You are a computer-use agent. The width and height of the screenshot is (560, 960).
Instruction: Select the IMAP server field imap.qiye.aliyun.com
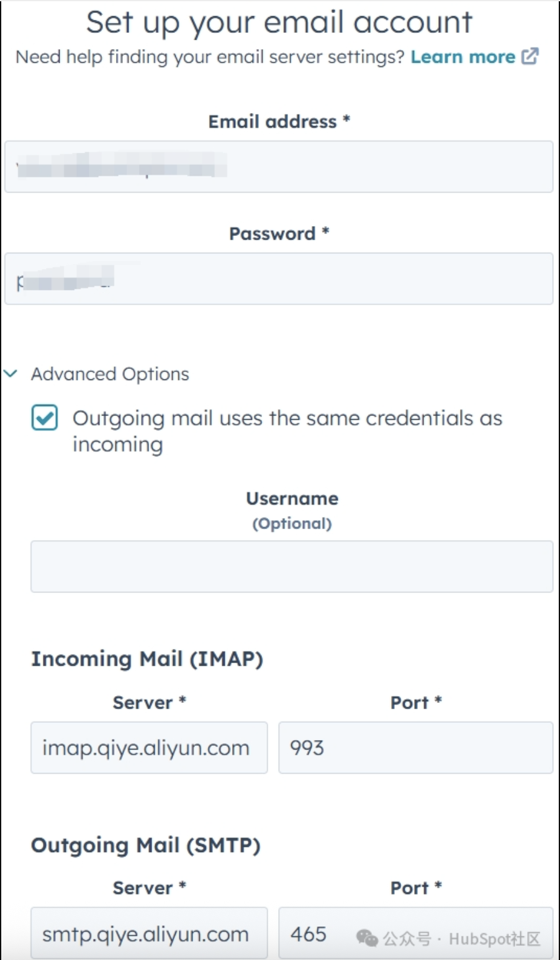pyautogui.click(x=149, y=748)
